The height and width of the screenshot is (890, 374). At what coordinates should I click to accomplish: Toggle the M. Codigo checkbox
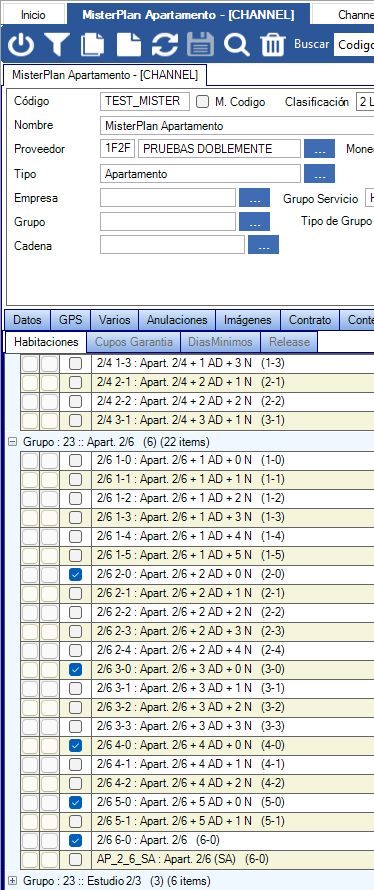point(203,102)
